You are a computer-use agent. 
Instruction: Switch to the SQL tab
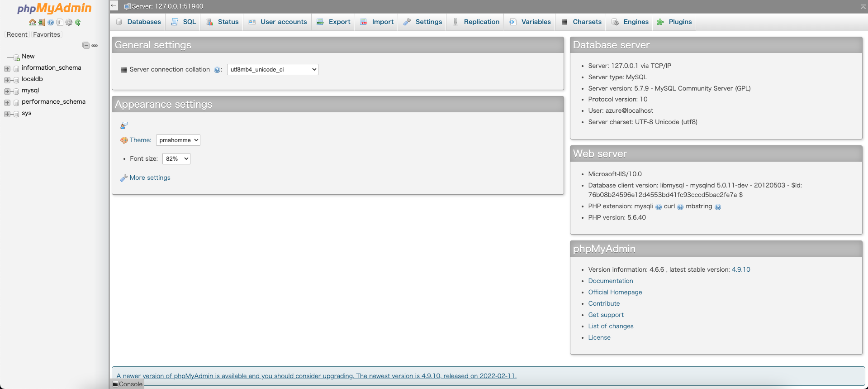pos(183,22)
